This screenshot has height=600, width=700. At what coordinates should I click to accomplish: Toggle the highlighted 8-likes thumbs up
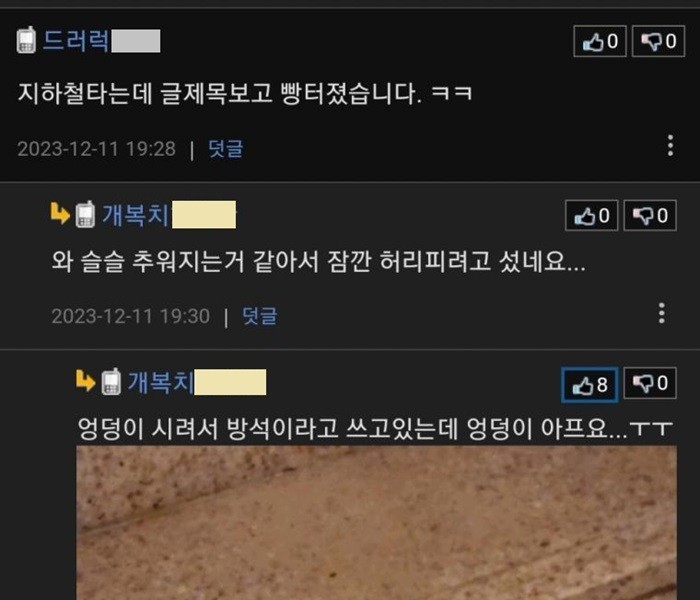pos(590,384)
